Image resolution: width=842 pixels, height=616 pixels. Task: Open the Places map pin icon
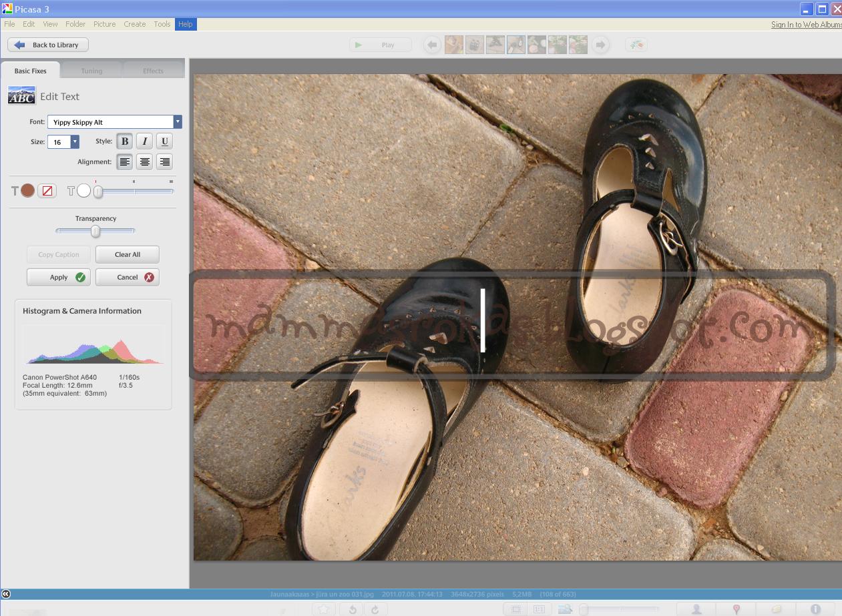click(736, 609)
